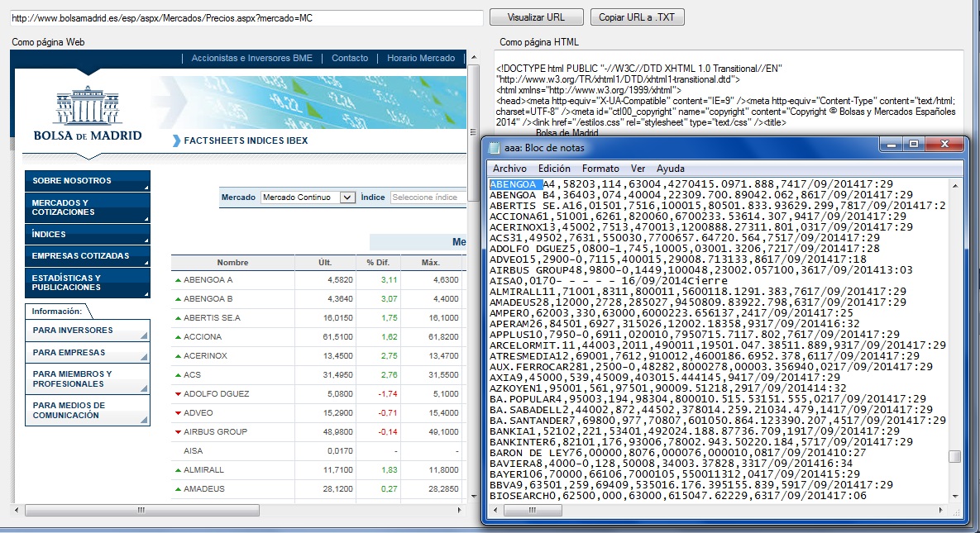
Task: Open ACCIONA in the web table
Action: point(203,337)
